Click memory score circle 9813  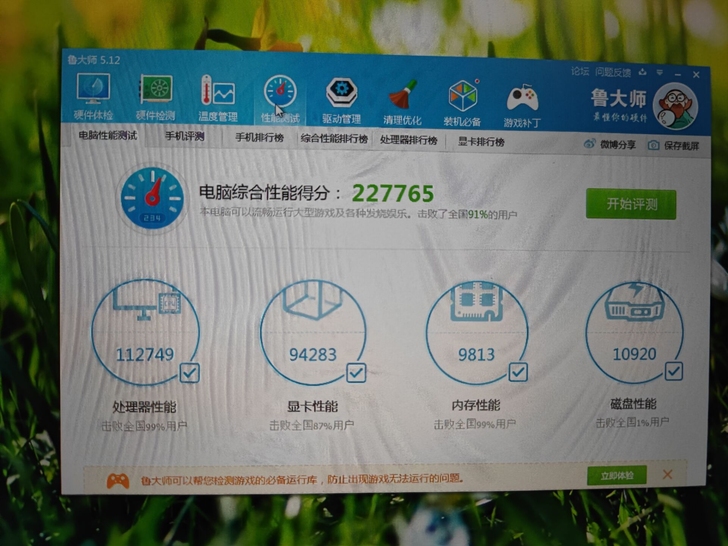pos(477,332)
